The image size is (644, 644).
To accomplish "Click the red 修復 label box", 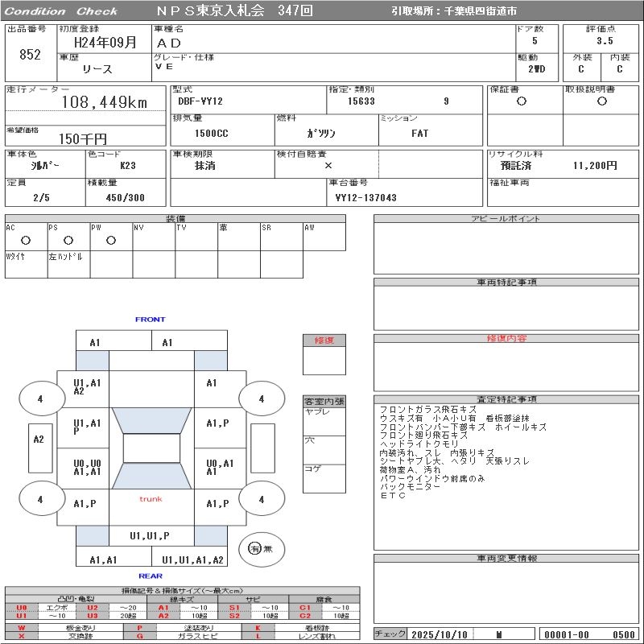I will [324, 341].
